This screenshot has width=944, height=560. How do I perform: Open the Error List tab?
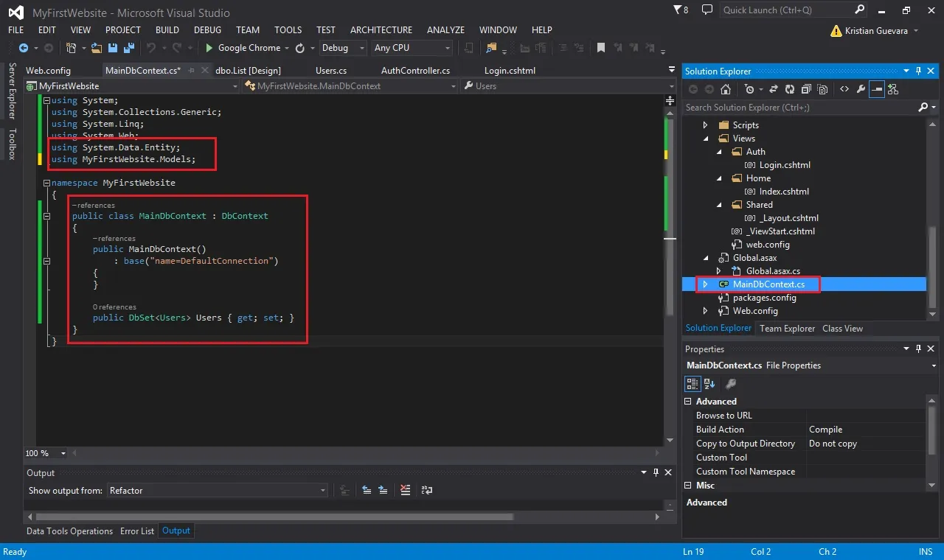click(x=137, y=531)
